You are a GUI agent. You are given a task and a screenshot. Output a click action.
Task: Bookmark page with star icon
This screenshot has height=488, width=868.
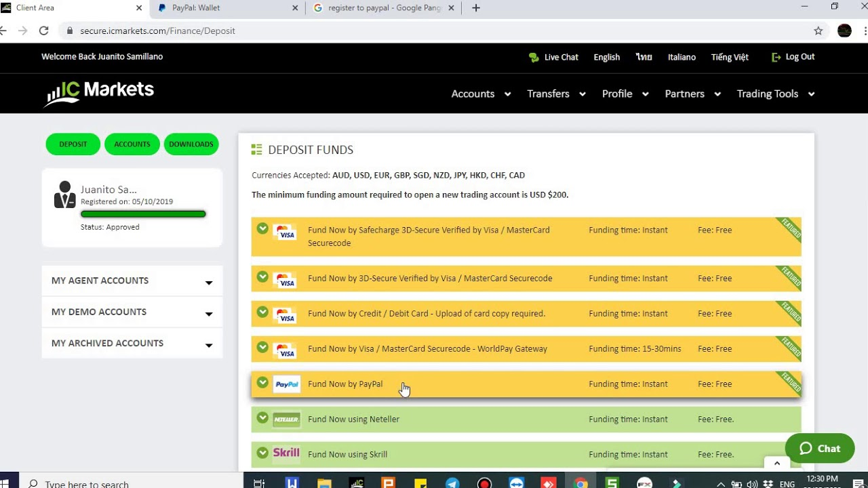818,30
